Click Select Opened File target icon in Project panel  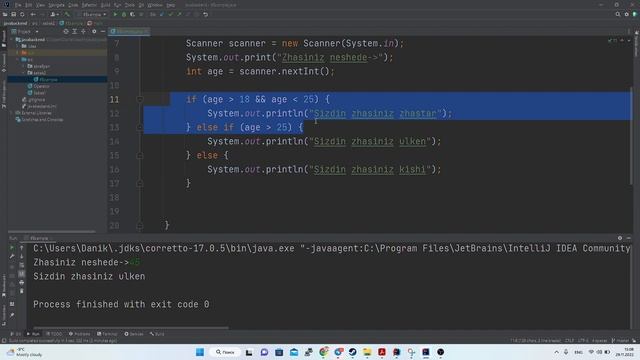tap(66, 31)
